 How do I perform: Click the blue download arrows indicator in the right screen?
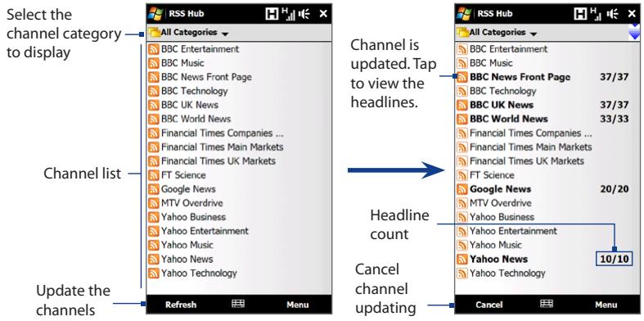634,32
